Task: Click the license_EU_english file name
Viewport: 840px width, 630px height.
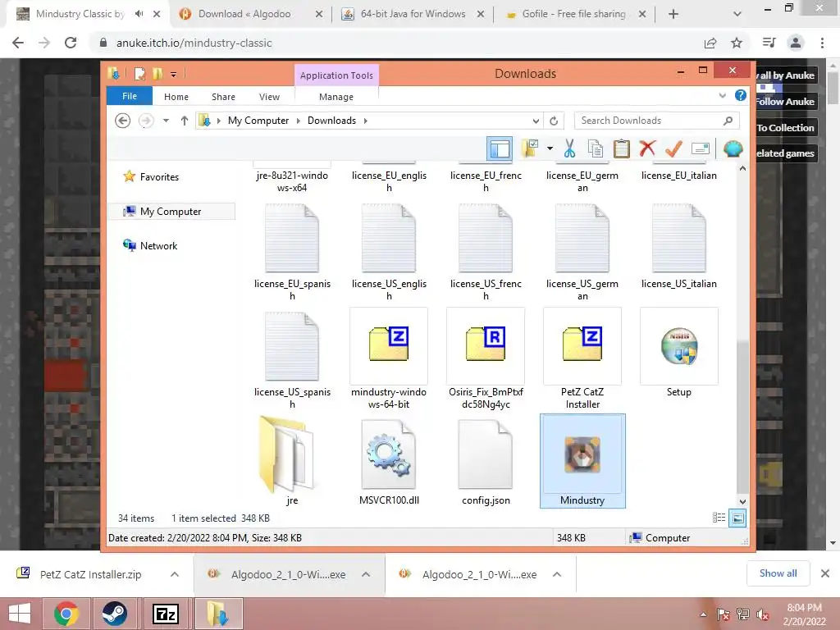Action: (389, 181)
